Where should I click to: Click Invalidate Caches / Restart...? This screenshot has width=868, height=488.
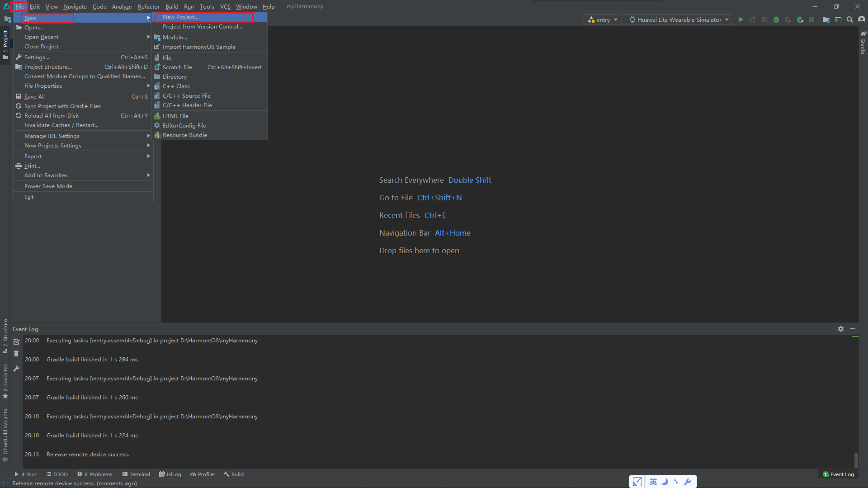[x=83, y=125]
